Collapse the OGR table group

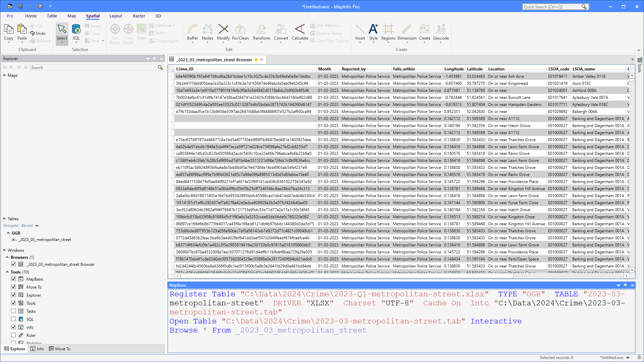click(x=8, y=233)
